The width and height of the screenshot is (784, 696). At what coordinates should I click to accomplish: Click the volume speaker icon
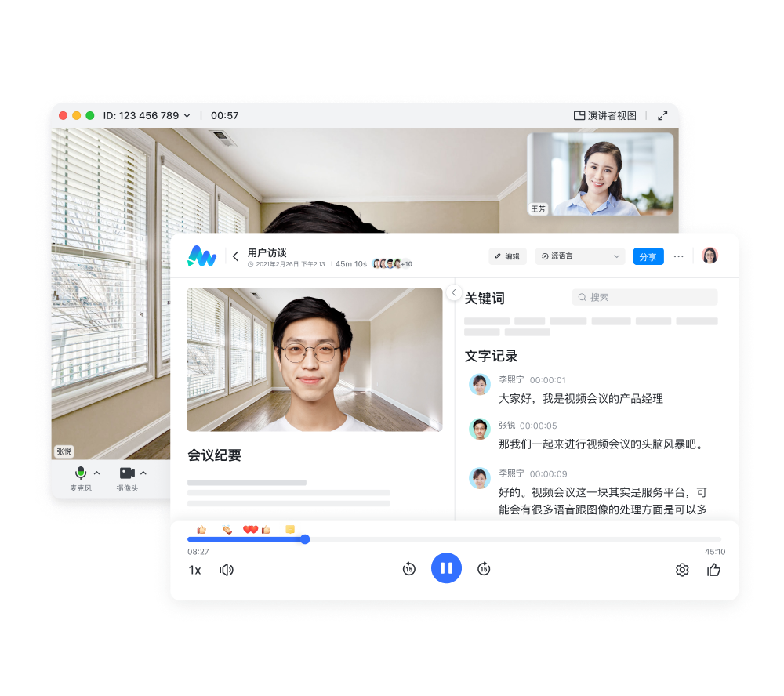tap(227, 570)
